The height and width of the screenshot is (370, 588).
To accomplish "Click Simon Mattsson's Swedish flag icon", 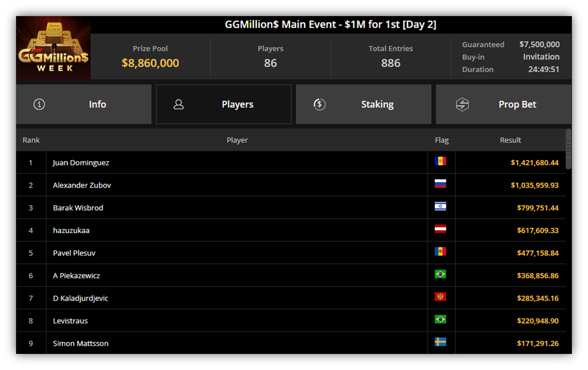I will pyautogui.click(x=440, y=342).
